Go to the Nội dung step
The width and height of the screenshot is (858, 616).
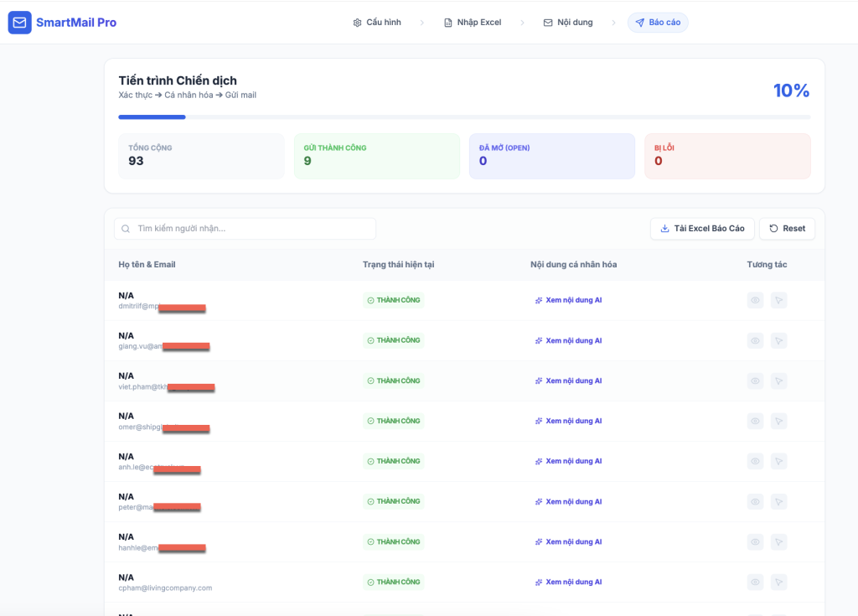pos(568,23)
